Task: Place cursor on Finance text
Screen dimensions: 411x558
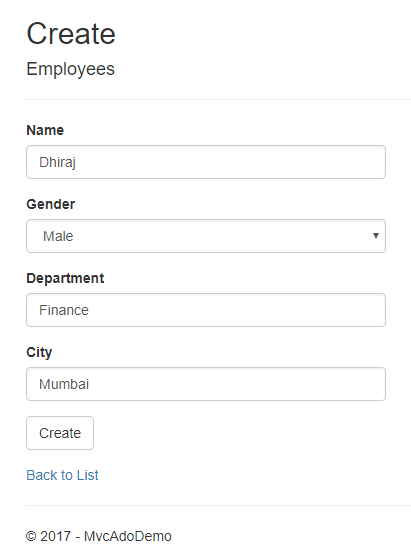Action: coord(64,310)
